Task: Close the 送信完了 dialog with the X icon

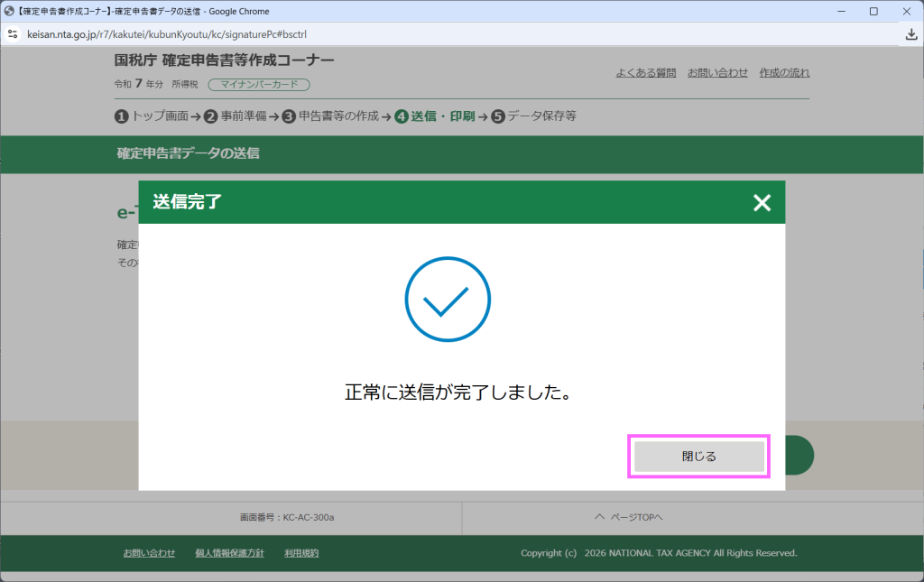Action: 762,203
